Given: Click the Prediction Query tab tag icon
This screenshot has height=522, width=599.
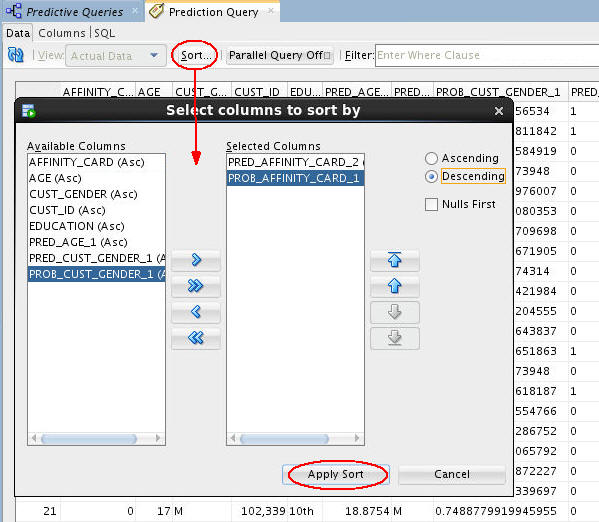Looking at the screenshot, I should tap(157, 11).
